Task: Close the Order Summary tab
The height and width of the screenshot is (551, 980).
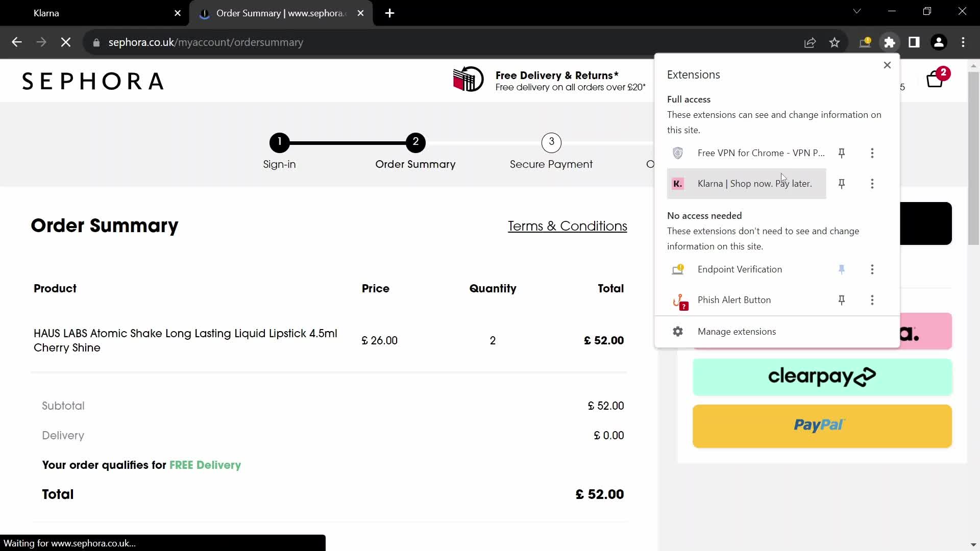Action: [x=361, y=13]
